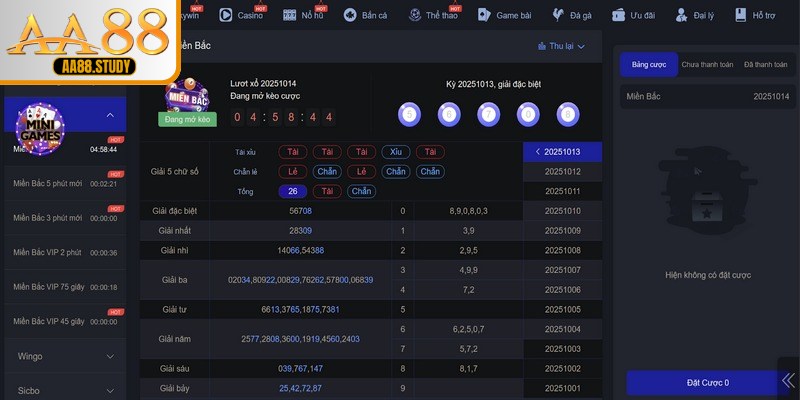
Task: Click the blue Tổng 26 badge
Action: (x=292, y=191)
